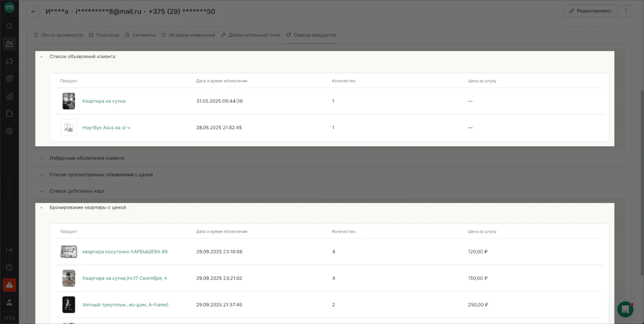Click the red warning alert icon
The width and height of the screenshot is (644, 324).
[9, 285]
